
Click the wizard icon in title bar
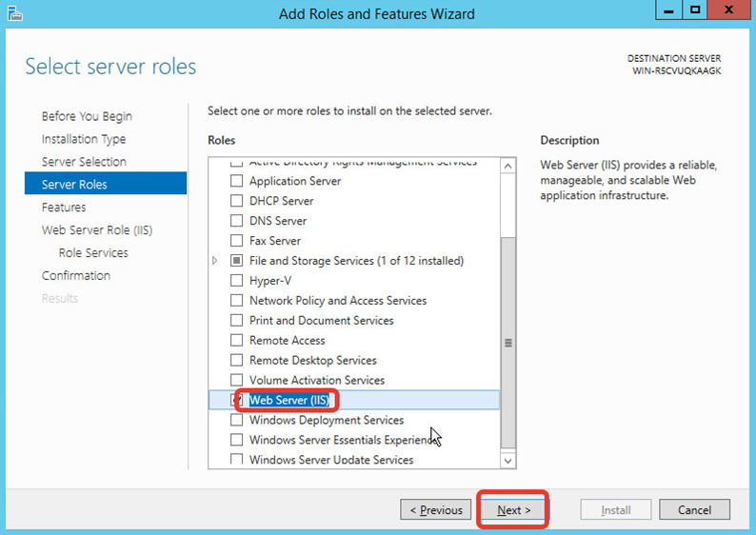click(14, 13)
